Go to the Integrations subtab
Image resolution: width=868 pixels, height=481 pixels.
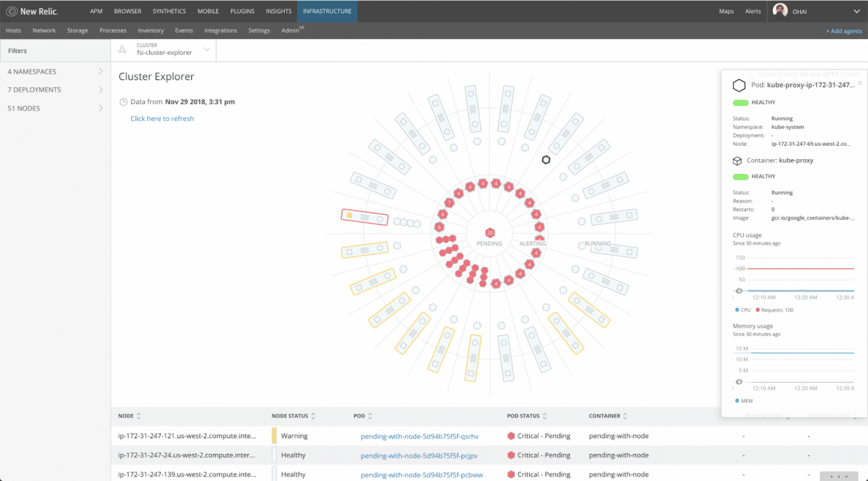coord(220,30)
